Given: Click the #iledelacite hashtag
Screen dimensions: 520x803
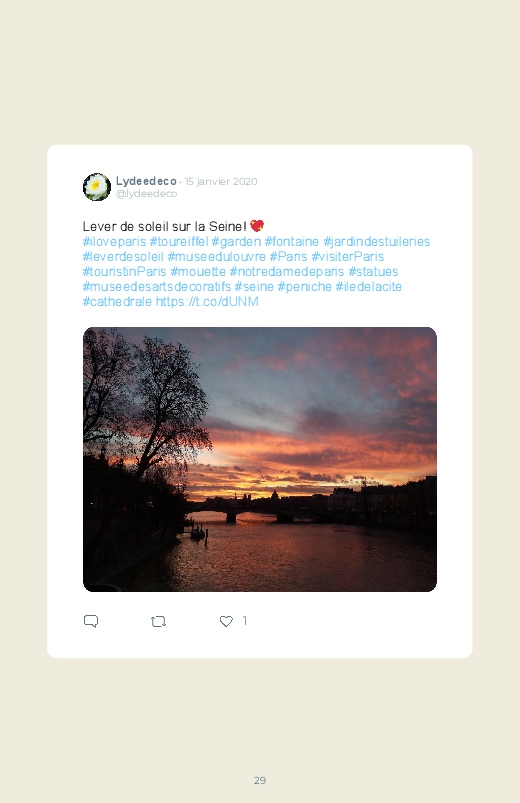Looking at the screenshot, I should tap(368, 286).
